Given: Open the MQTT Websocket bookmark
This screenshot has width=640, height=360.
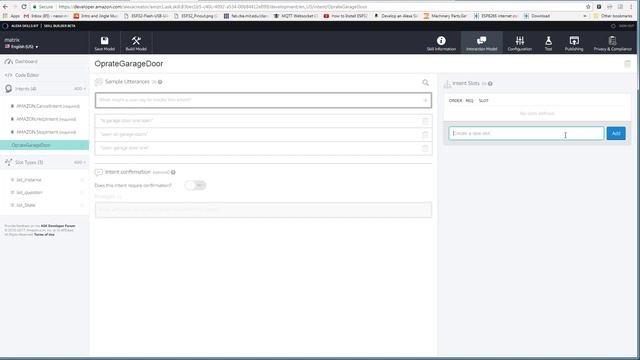Looking at the screenshot, I should pyautogui.click(x=296, y=16).
